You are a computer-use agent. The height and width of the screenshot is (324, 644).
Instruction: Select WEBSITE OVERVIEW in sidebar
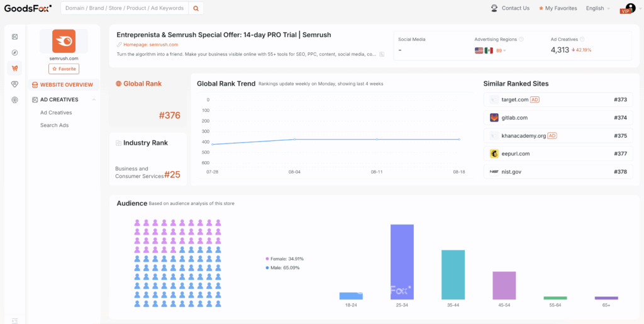(64, 85)
